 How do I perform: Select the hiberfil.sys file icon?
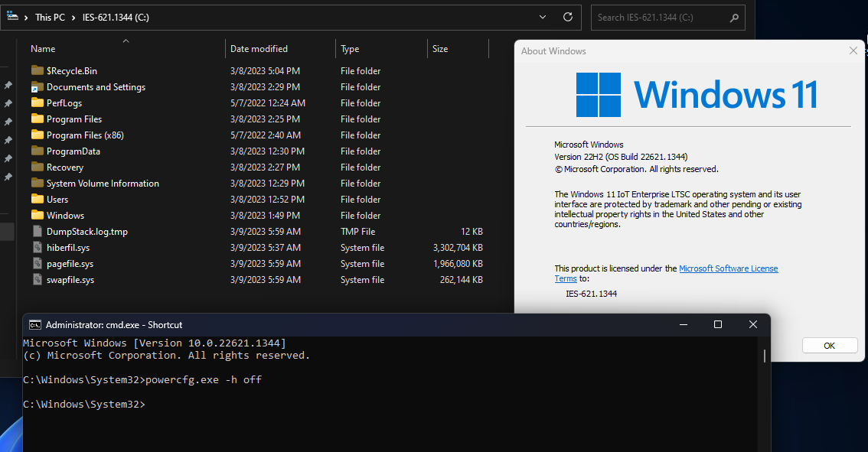coord(37,247)
